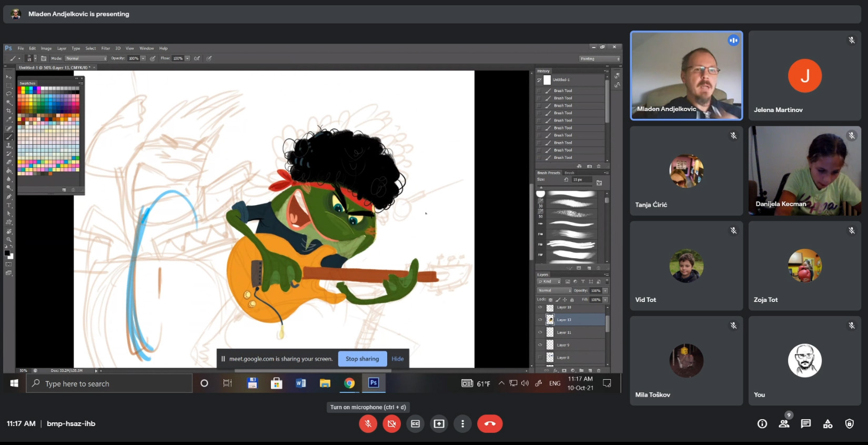Click Present now button in Meet

tap(439, 423)
